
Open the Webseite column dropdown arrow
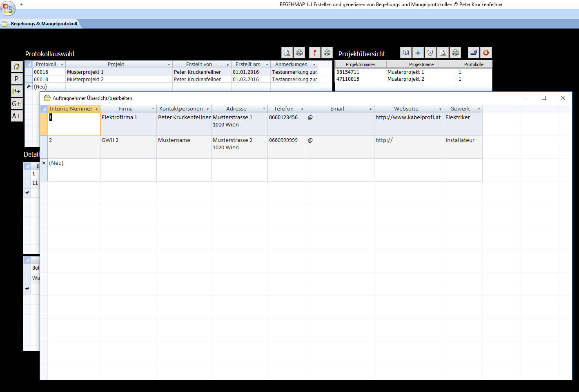(441, 109)
